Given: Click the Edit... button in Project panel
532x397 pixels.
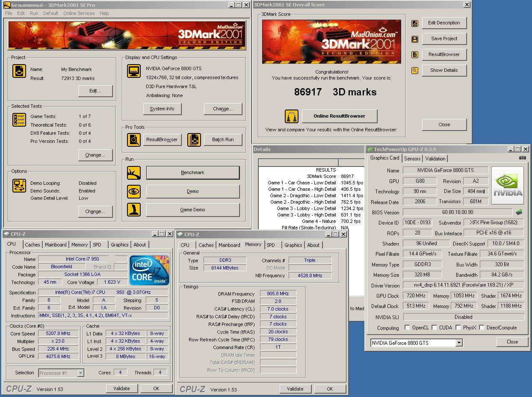Looking at the screenshot, I should [x=95, y=91].
